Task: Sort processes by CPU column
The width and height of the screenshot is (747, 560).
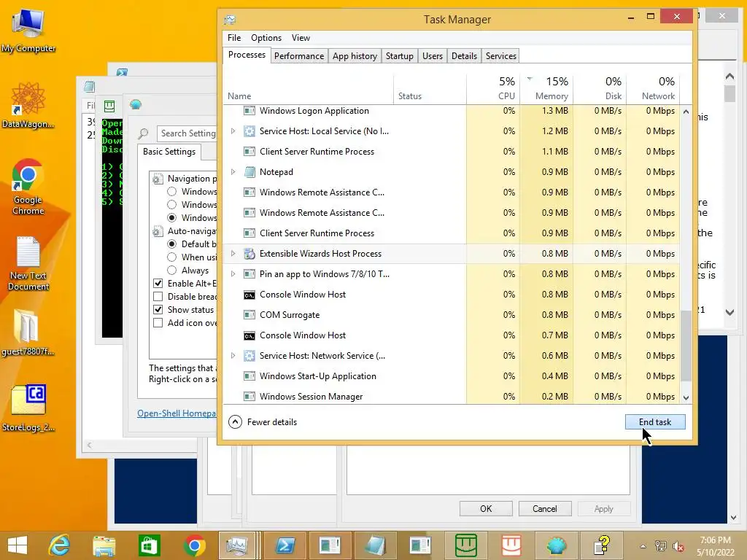Action: [x=494, y=88]
